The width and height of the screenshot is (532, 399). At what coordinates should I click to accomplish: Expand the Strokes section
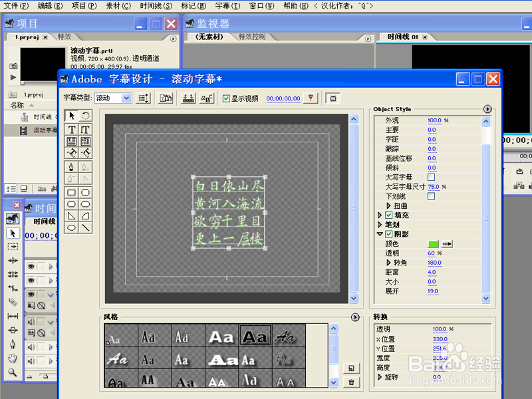coord(380,225)
